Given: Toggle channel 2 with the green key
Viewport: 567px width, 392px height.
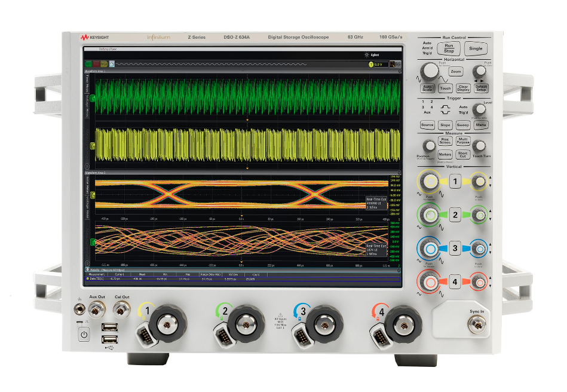Looking at the screenshot, I should point(455,215).
